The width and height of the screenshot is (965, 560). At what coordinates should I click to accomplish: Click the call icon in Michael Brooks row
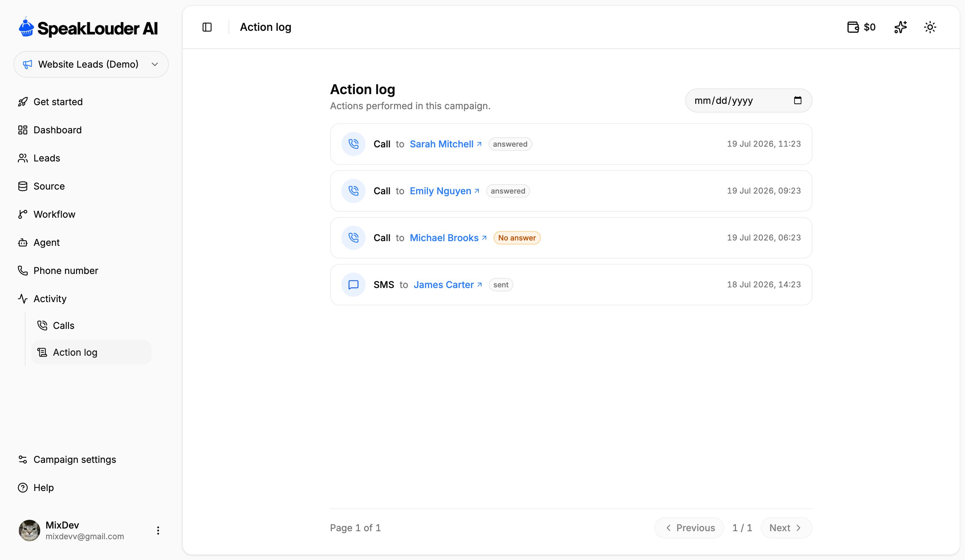coord(353,238)
